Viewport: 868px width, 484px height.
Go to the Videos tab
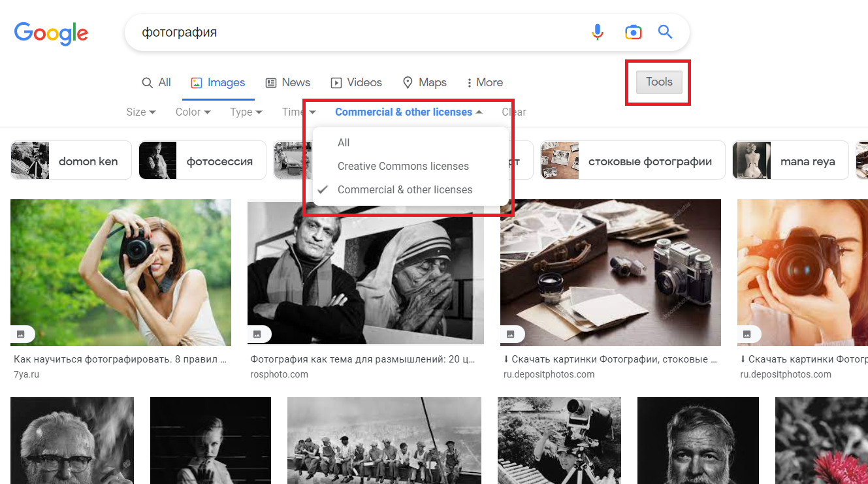356,83
